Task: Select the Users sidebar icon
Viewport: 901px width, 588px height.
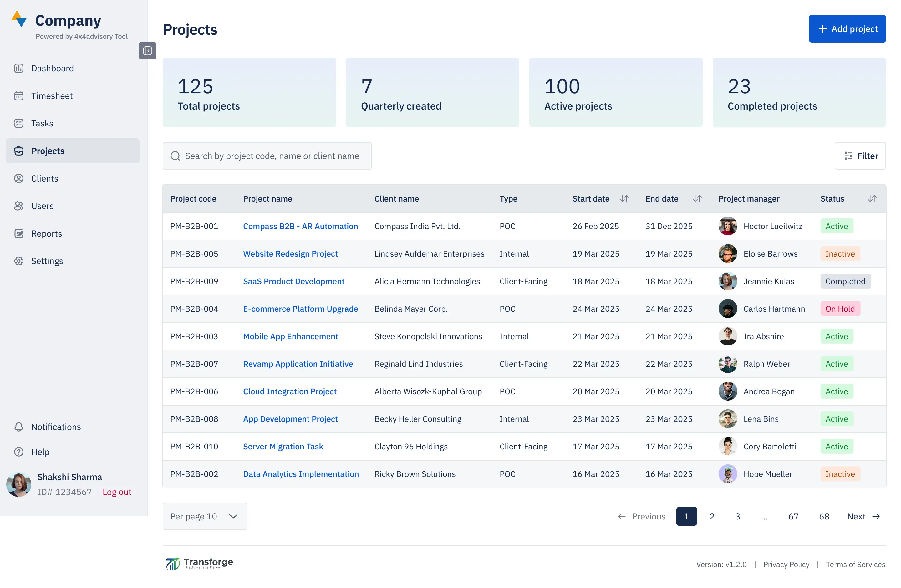Action: 19,206
